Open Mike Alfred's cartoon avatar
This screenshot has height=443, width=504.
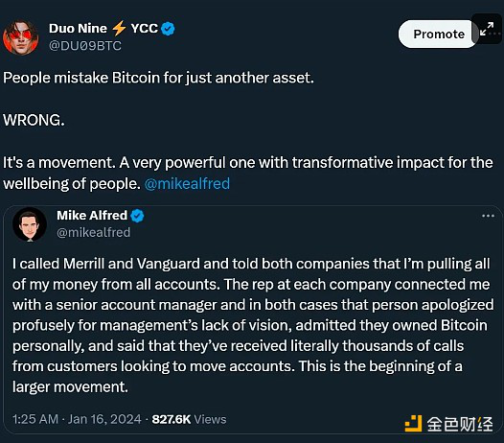[x=30, y=224]
